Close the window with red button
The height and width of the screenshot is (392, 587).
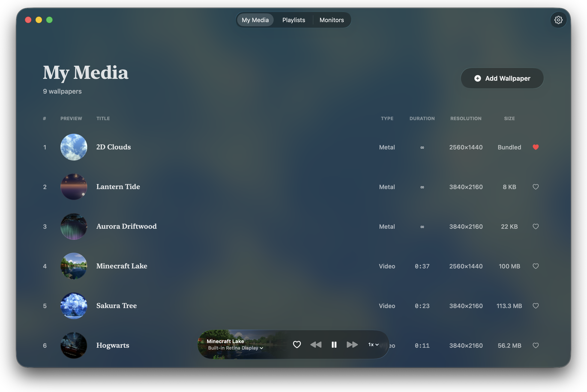[28, 20]
